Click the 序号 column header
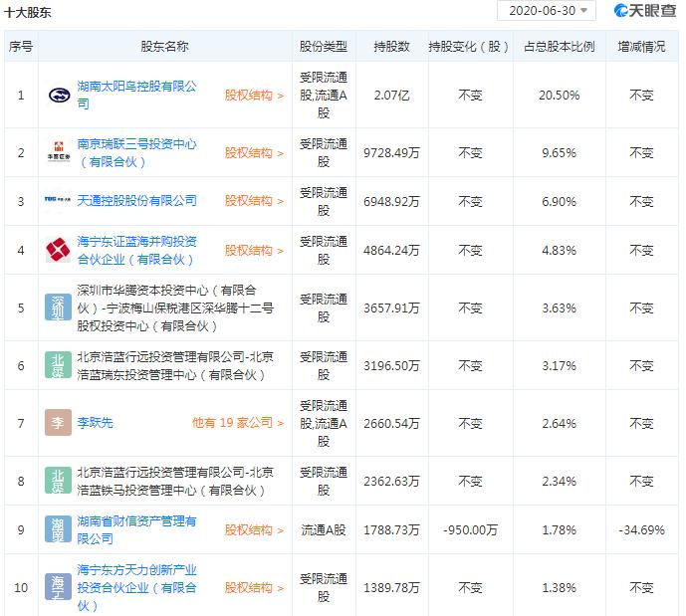Viewport: 686px width, 616px height. (21, 46)
